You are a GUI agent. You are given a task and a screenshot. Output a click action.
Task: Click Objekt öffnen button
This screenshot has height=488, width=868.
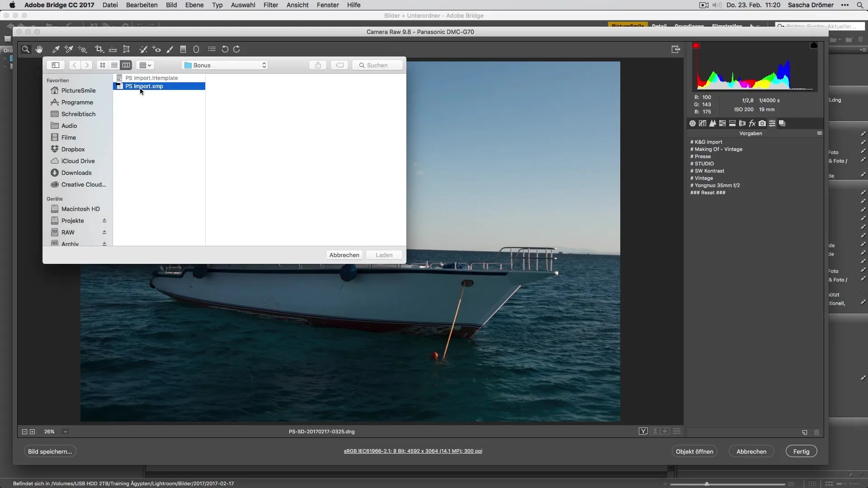(x=694, y=451)
